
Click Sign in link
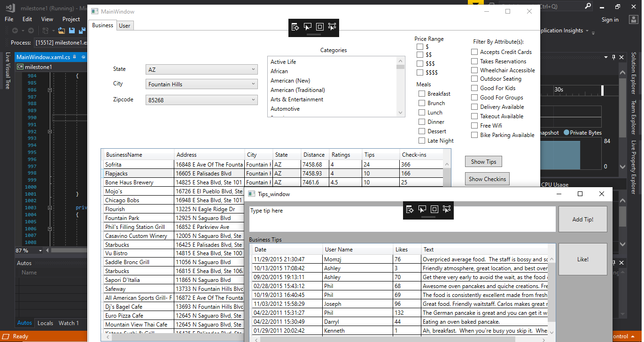coord(610,20)
